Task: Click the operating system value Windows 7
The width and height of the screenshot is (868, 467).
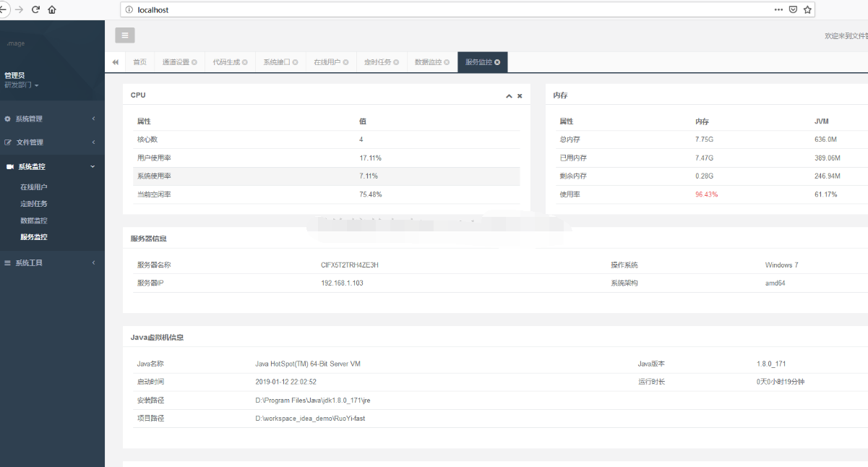Action: 782,265
